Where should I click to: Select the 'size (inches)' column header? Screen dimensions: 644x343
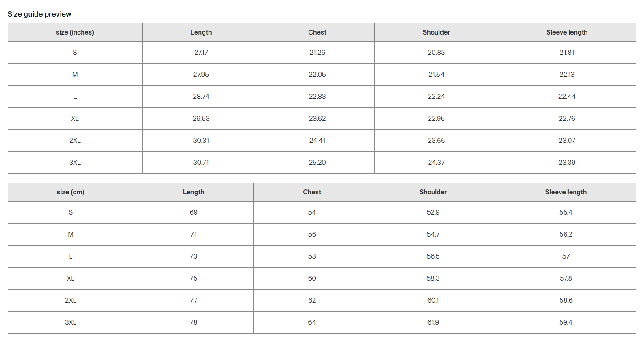click(x=75, y=32)
